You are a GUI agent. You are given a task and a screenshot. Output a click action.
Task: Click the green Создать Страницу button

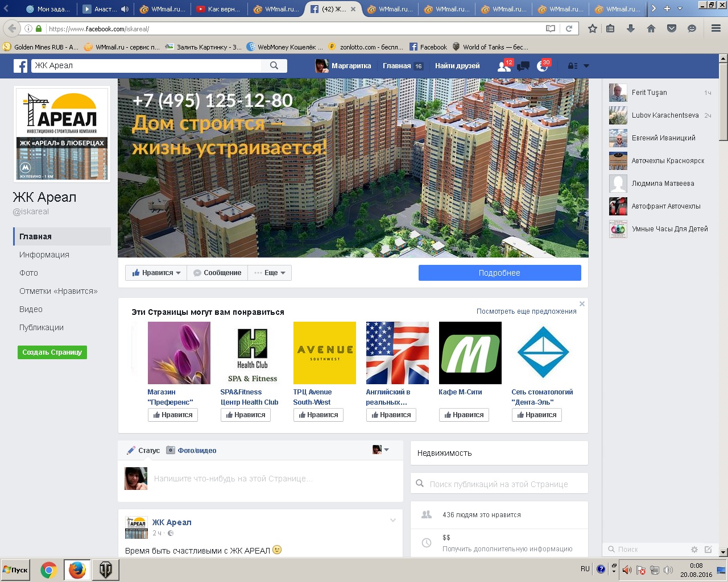52,352
